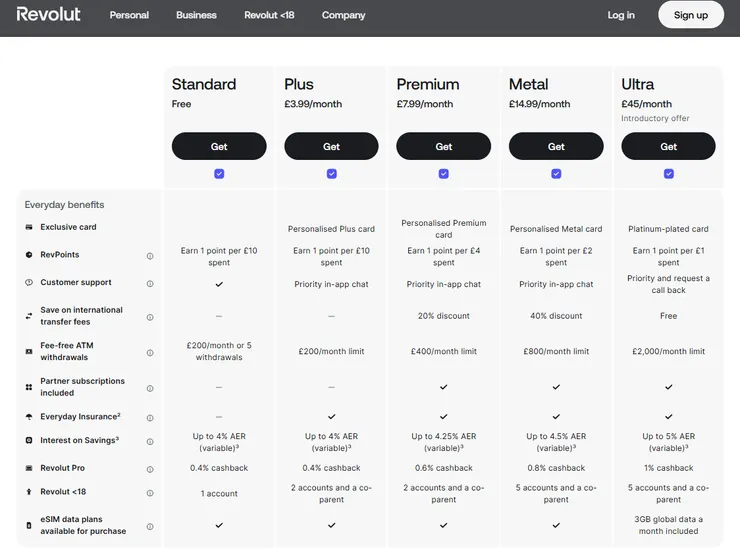Click the 0.8% cashback cell

[x=556, y=468]
